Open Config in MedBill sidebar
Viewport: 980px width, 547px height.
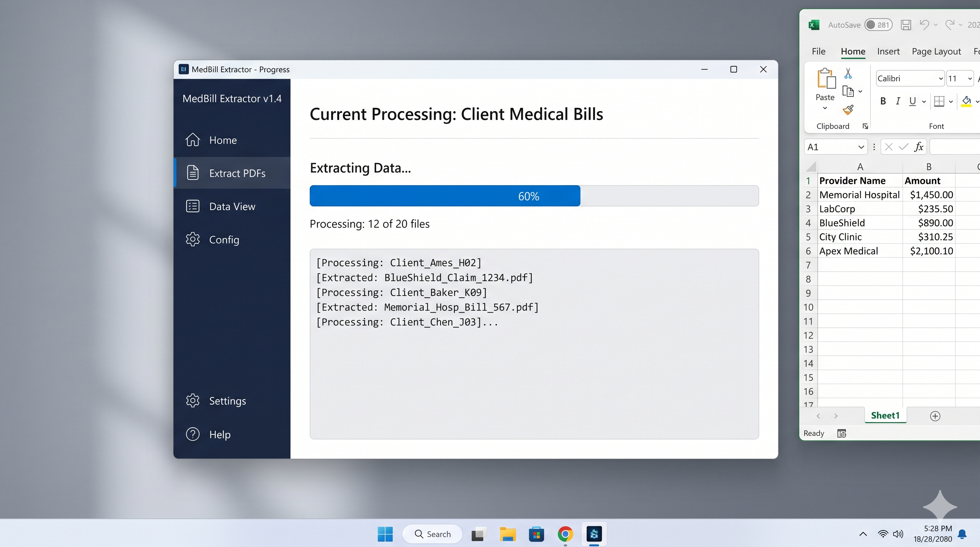232,239
